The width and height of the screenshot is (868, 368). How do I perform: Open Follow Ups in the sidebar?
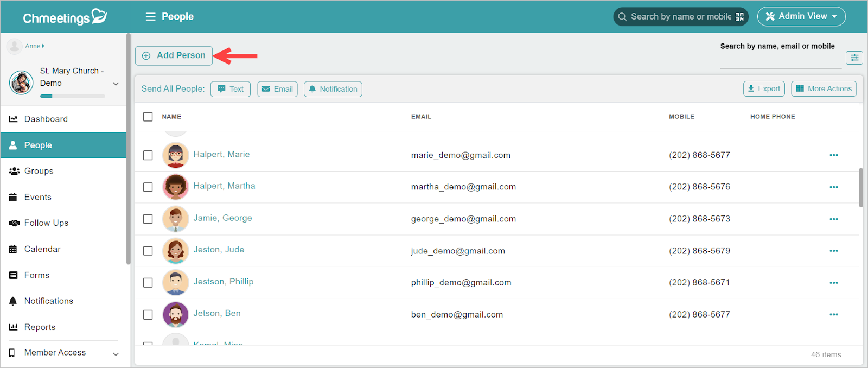coord(46,223)
